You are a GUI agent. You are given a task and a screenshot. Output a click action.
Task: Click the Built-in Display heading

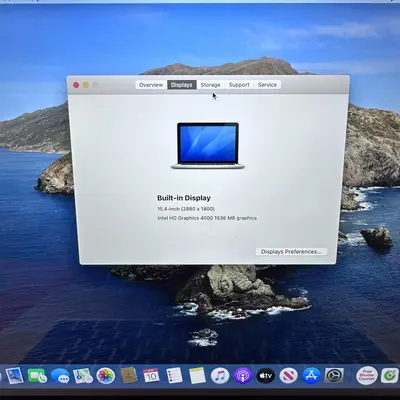click(x=184, y=198)
